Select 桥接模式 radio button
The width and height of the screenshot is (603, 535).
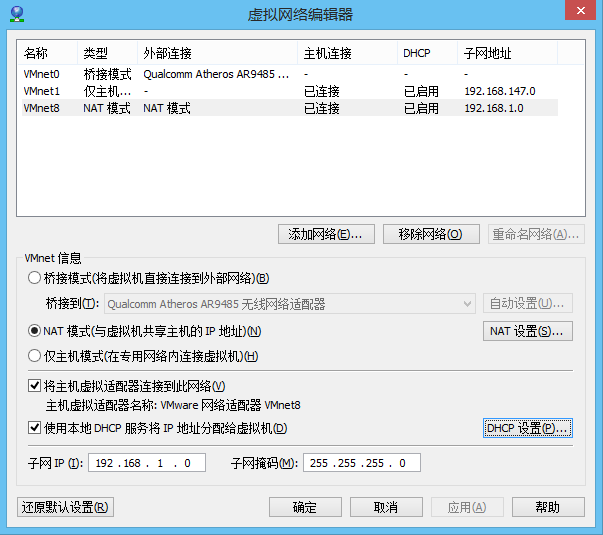[x=34, y=278]
